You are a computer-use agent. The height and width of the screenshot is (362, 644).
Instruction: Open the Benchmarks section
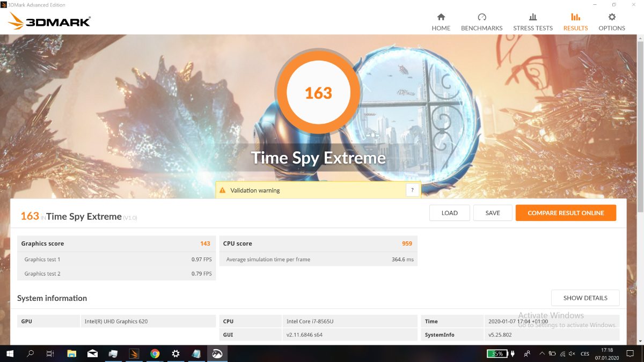point(481,22)
